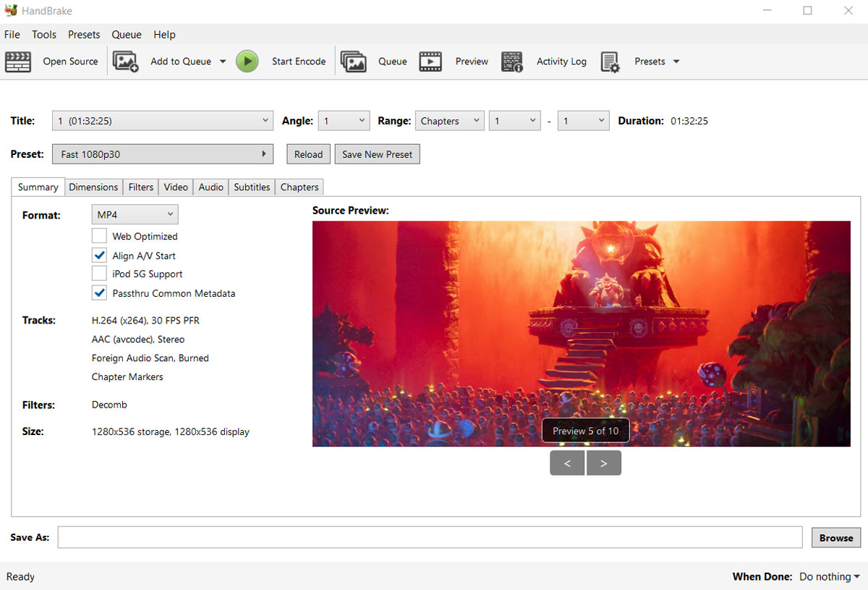
Task: Click the Open Source toolbar label
Action: 70,62
